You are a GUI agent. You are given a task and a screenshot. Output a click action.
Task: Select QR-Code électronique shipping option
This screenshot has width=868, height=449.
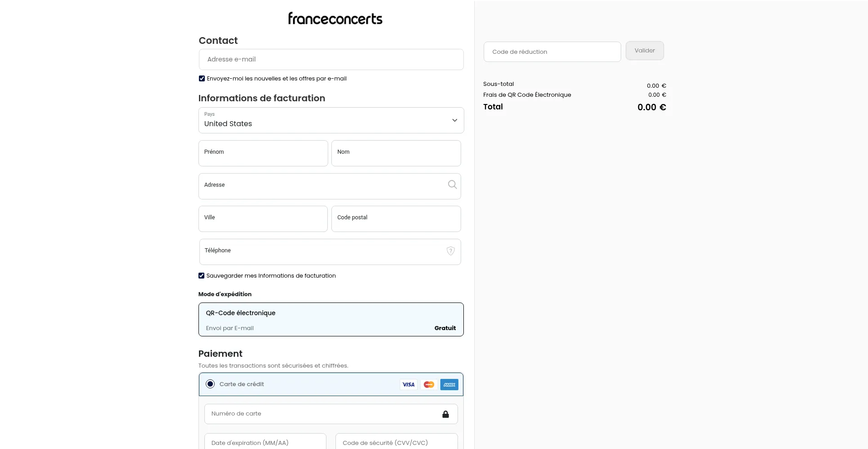pyautogui.click(x=331, y=320)
